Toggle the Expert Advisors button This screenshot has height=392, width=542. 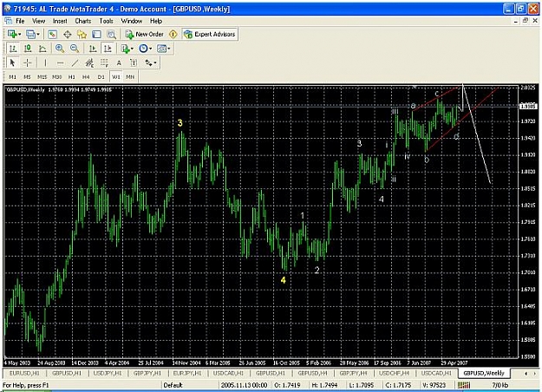210,34
